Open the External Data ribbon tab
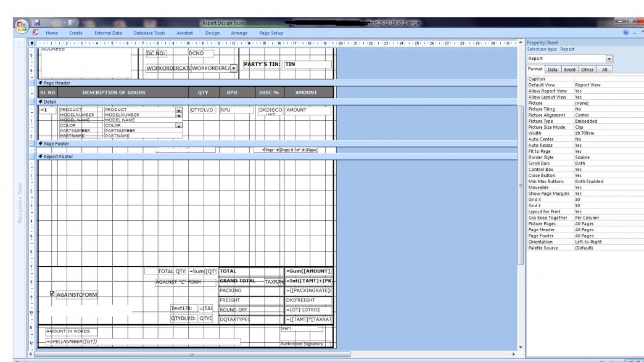644x362 pixels. [108, 33]
